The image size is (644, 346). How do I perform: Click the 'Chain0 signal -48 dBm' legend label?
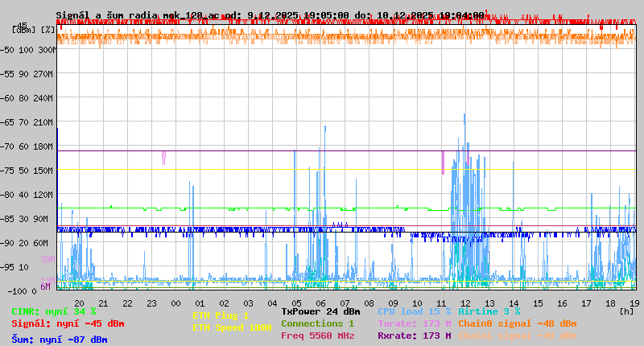518,323
